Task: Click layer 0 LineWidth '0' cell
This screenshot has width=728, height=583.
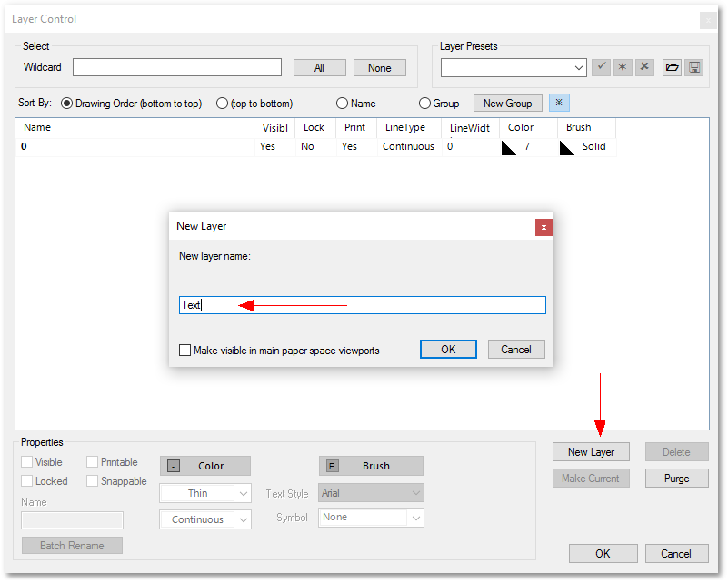Action: pos(470,147)
